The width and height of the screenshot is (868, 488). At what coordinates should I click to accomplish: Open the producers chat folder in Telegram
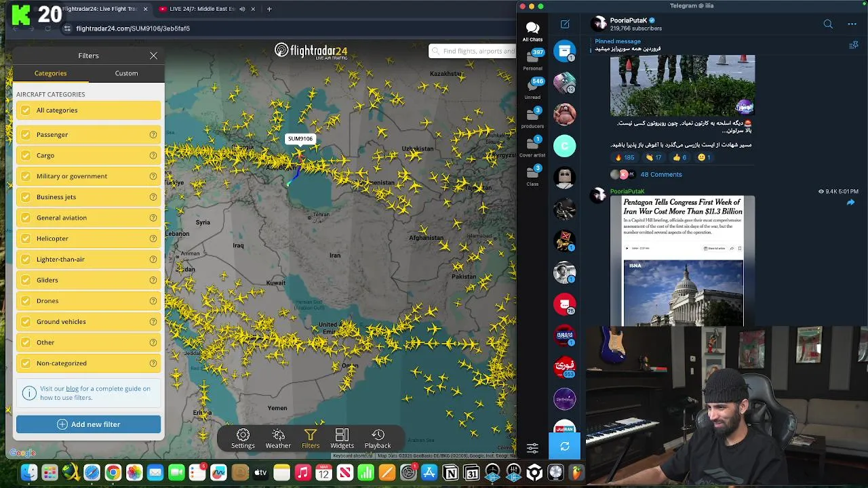coord(532,117)
